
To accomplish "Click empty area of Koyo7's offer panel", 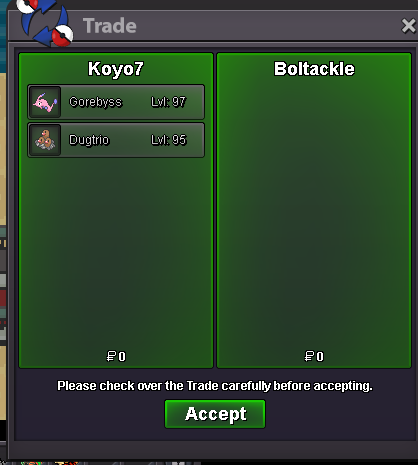I will (116, 253).
